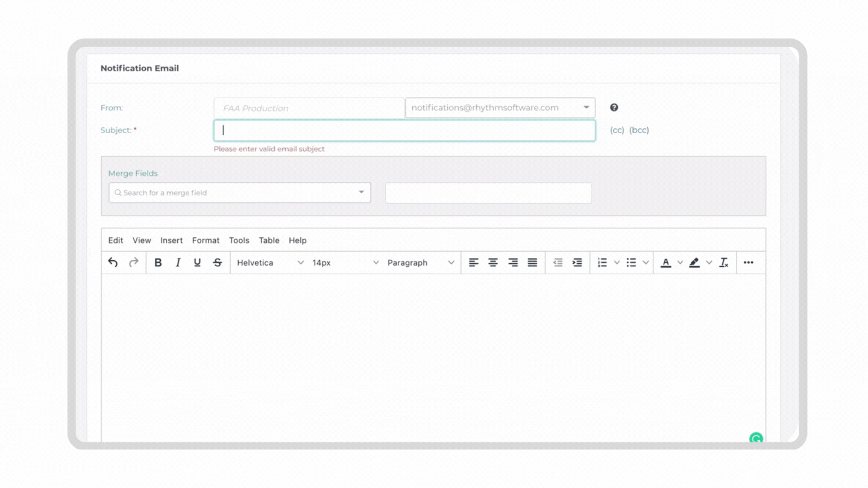The height and width of the screenshot is (488, 868).
Task: Undo the last edit
Action: click(113, 263)
